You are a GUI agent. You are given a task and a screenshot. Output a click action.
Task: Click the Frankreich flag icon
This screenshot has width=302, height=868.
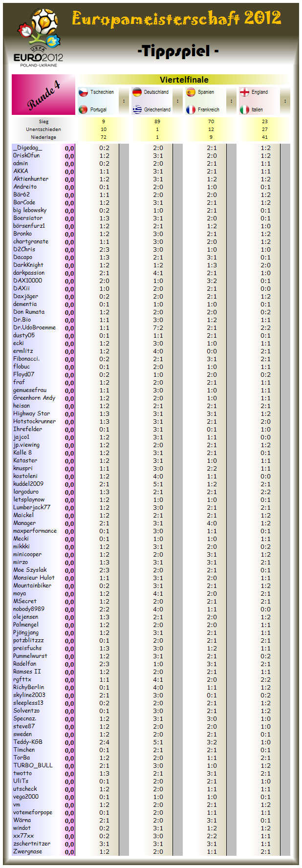point(191,109)
